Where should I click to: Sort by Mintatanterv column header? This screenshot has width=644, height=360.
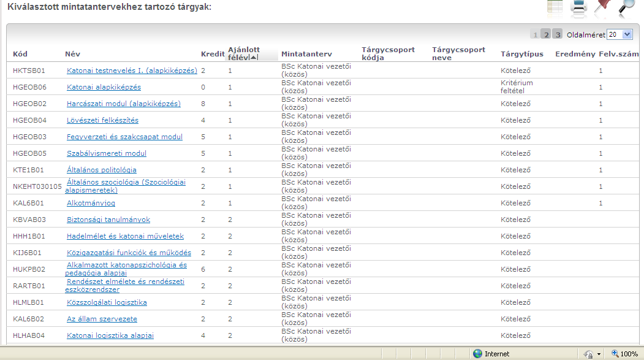coord(306,54)
